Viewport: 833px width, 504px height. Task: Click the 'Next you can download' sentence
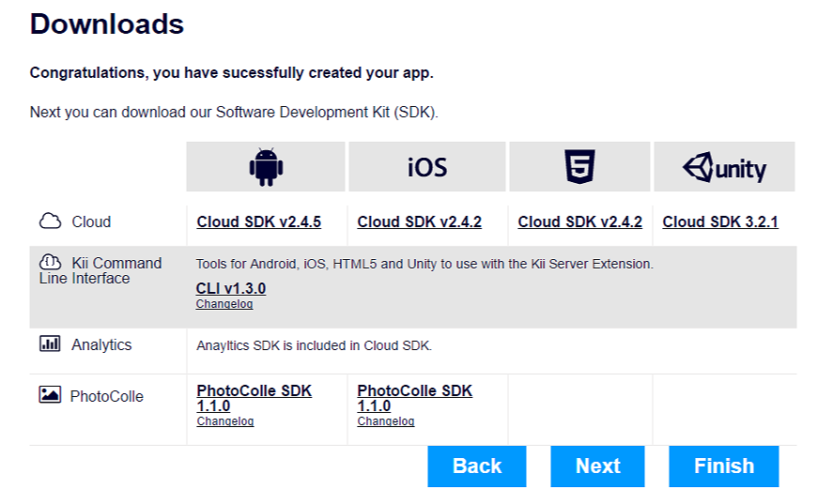click(x=234, y=113)
